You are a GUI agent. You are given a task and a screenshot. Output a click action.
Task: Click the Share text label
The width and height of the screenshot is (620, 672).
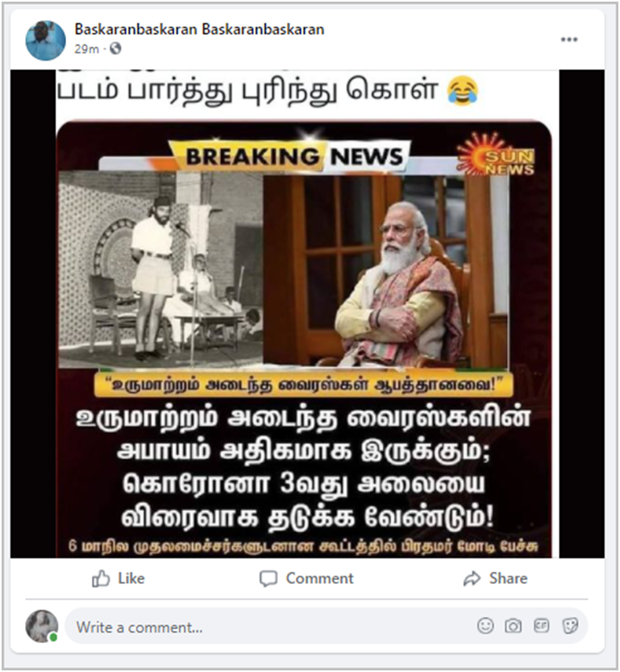[508, 578]
